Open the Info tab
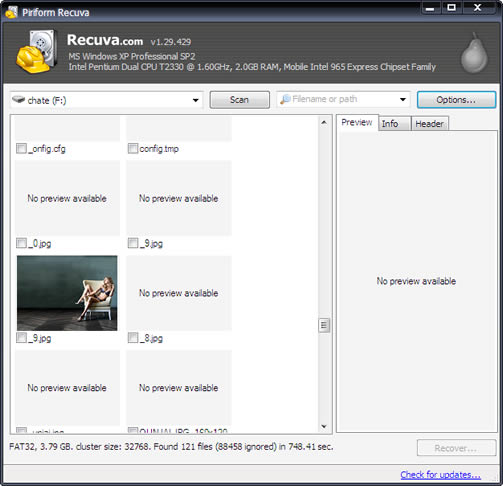Viewport: 503px width, 486px height. tap(395, 124)
